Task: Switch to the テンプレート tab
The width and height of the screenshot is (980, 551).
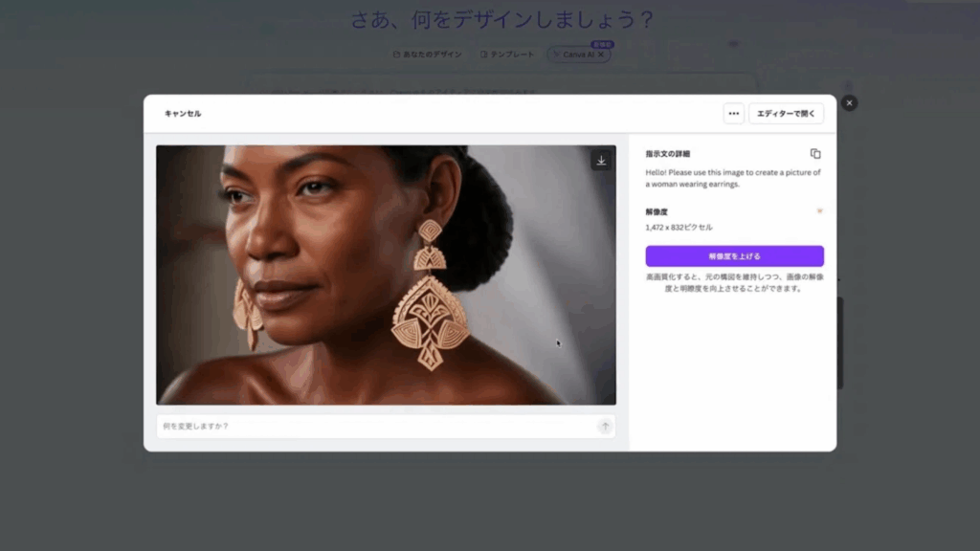Action: pos(512,55)
